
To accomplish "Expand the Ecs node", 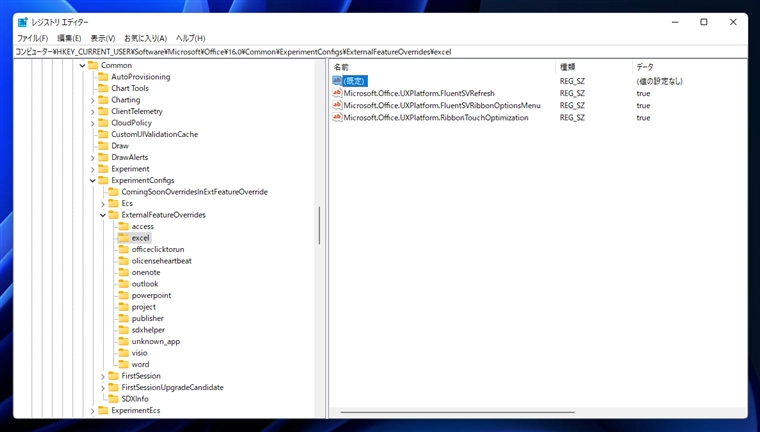I will pos(103,204).
